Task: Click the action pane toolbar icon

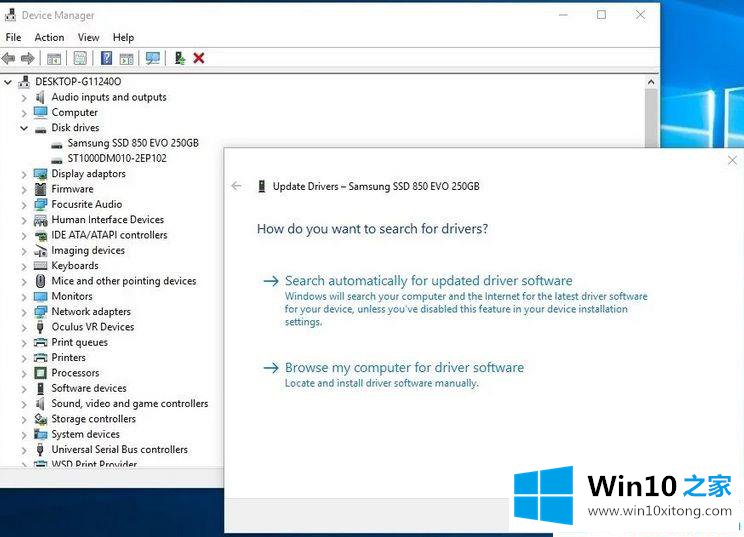Action: click(x=126, y=59)
